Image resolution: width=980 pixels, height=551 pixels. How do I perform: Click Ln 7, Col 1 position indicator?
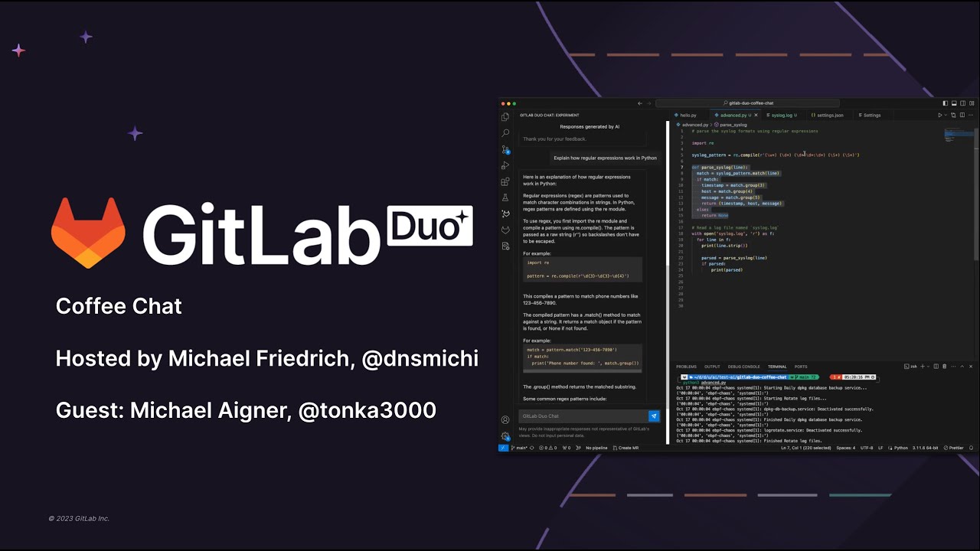point(806,448)
